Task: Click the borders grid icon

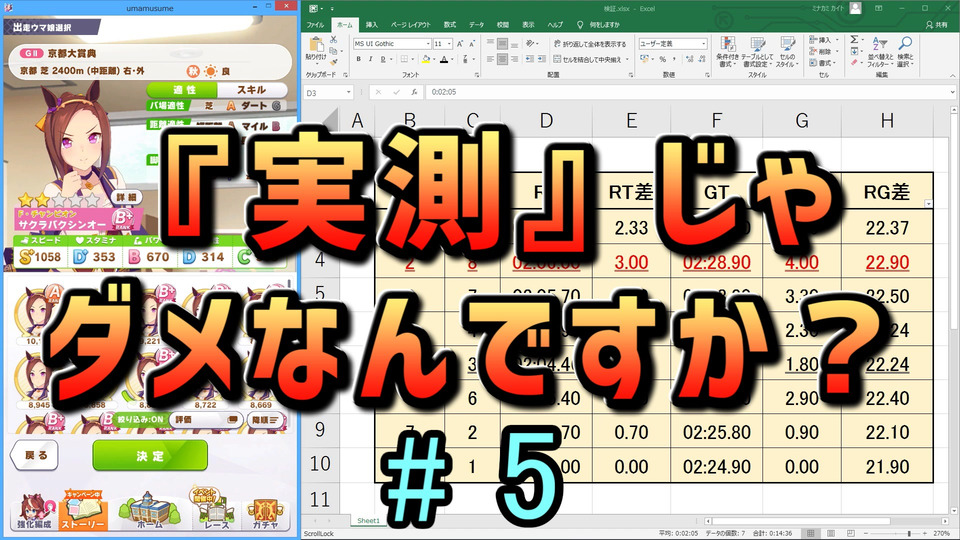Action: [x=404, y=59]
